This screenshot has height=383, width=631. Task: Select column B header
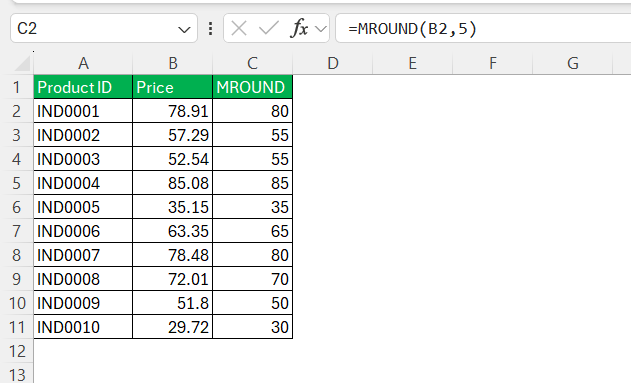173,63
